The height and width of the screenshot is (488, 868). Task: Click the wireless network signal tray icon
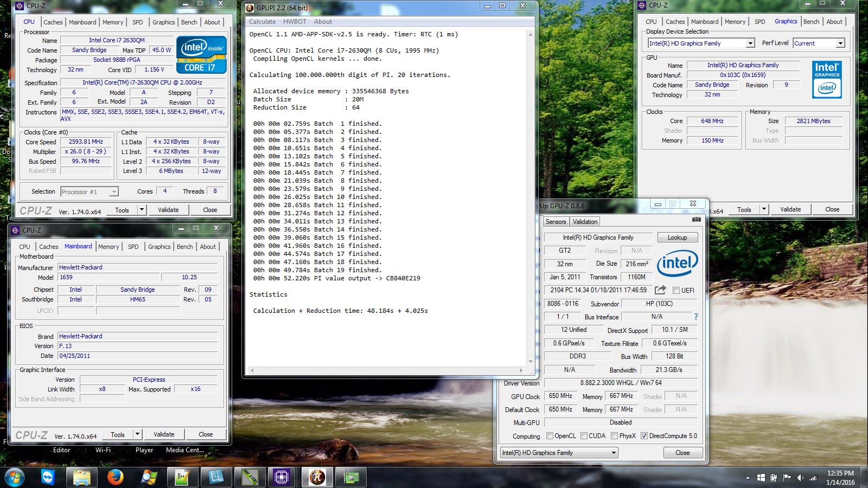(x=813, y=478)
